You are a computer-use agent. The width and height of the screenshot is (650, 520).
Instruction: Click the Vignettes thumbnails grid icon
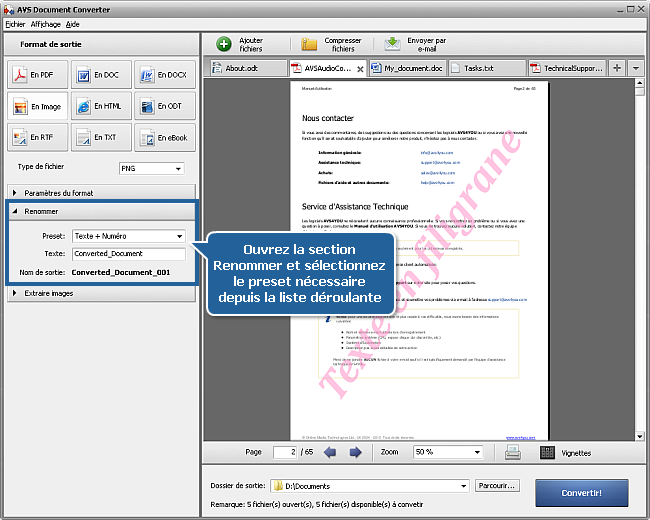(x=547, y=452)
